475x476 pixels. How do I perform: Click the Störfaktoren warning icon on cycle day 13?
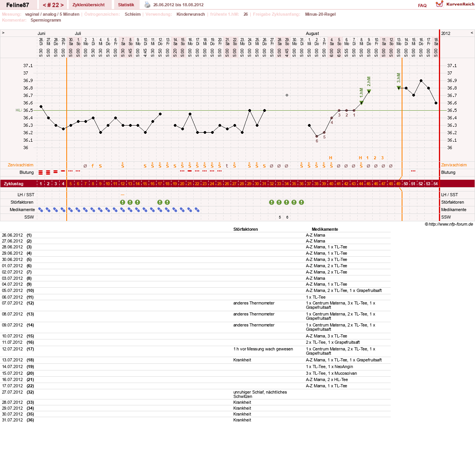[130, 202]
